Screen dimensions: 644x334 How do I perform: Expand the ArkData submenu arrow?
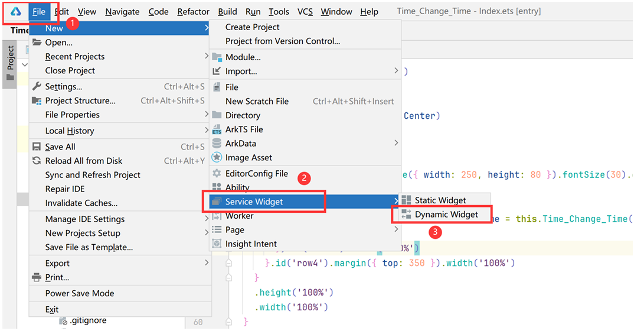(x=396, y=142)
